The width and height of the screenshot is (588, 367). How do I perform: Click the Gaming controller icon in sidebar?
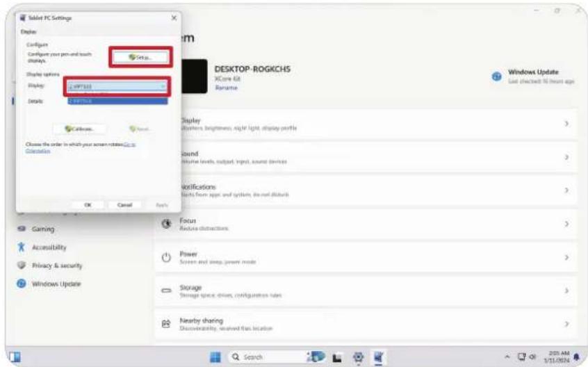pyautogui.click(x=22, y=229)
